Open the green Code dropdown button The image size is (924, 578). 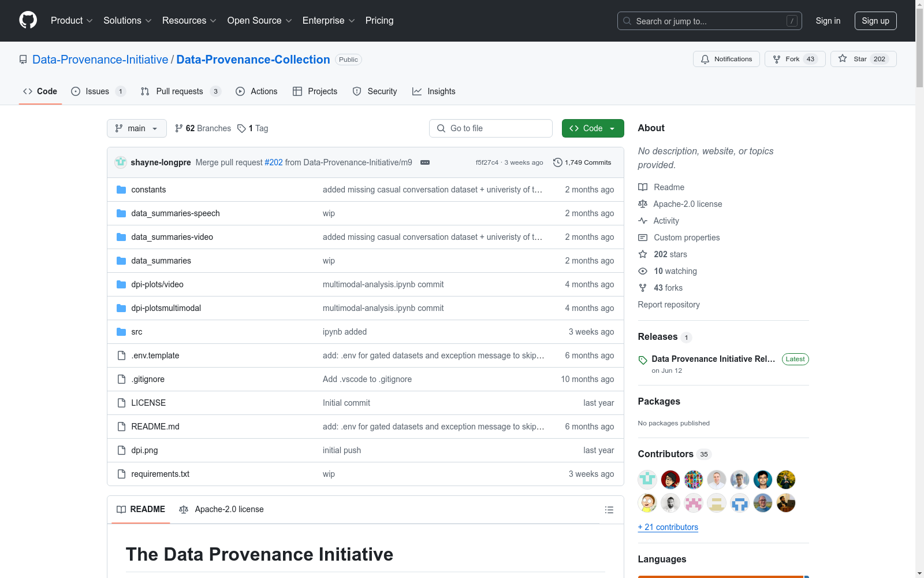pos(593,128)
